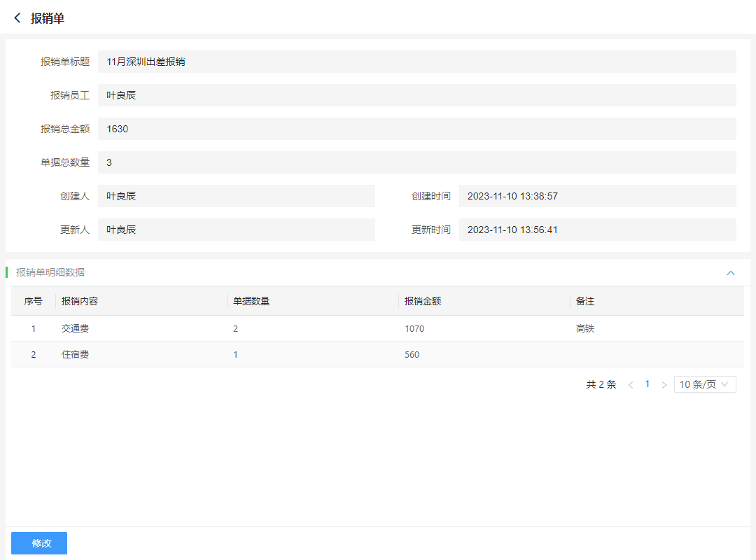
Task: Click the 单据总数量 field
Action: [x=416, y=162]
